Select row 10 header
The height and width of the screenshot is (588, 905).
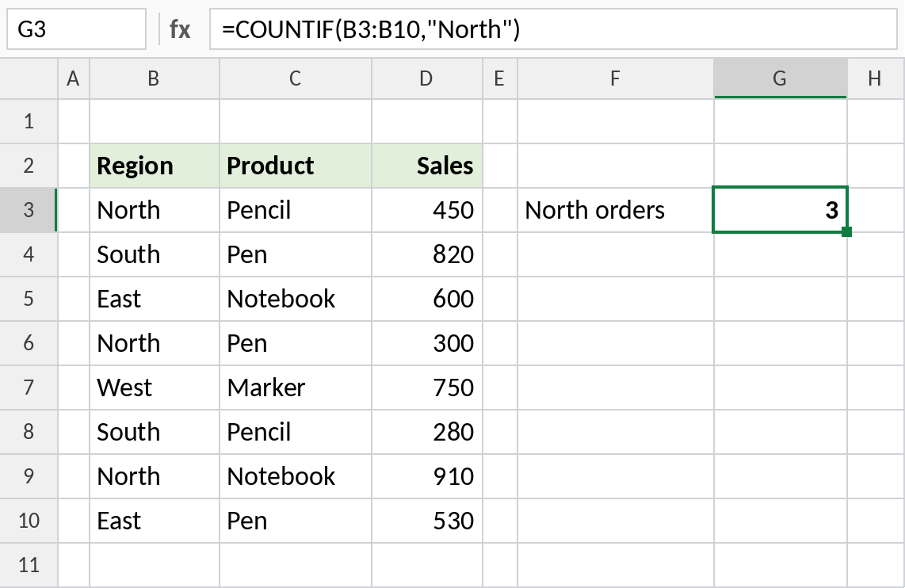point(29,521)
